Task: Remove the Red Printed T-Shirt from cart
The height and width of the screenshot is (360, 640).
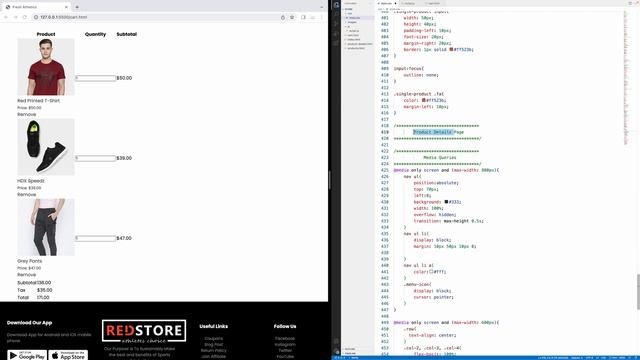Action: pyautogui.click(x=27, y=114)
